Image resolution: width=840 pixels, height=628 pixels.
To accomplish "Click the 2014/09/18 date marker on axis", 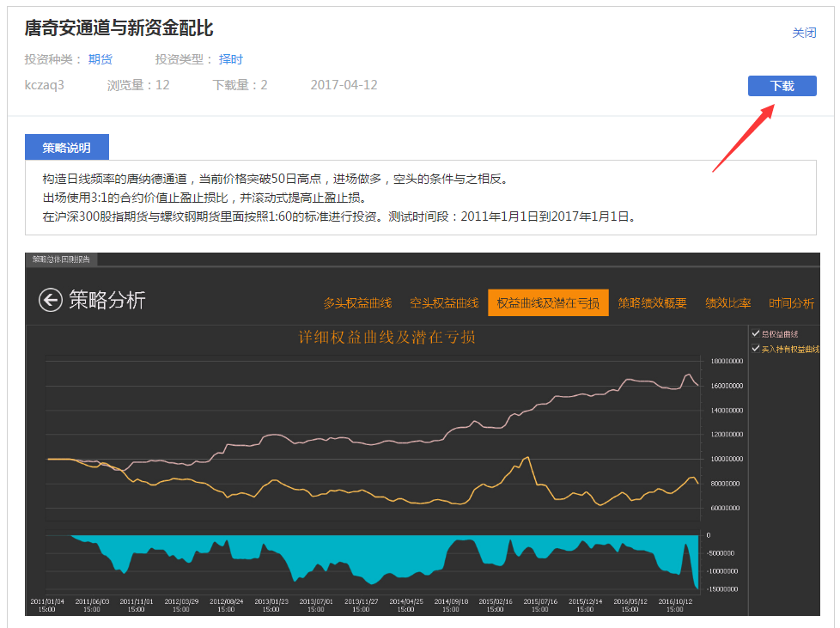I will click(x=451, y=605).
